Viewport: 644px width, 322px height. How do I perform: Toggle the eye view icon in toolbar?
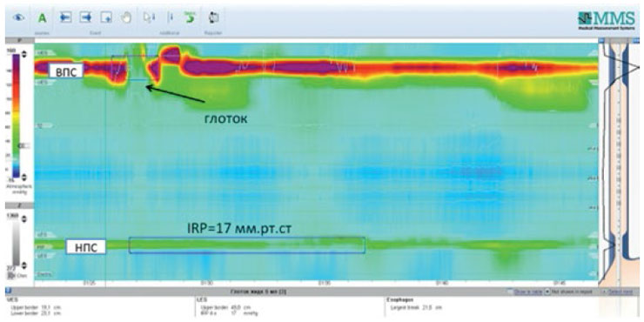18,17
